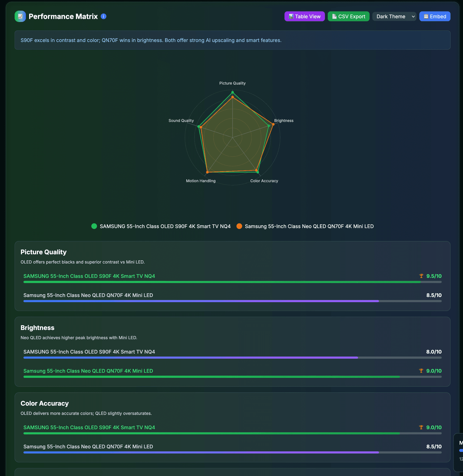Click the QN70F purple bar in Color Accuracy
463x476 pixels.
(x=201, y=453)
